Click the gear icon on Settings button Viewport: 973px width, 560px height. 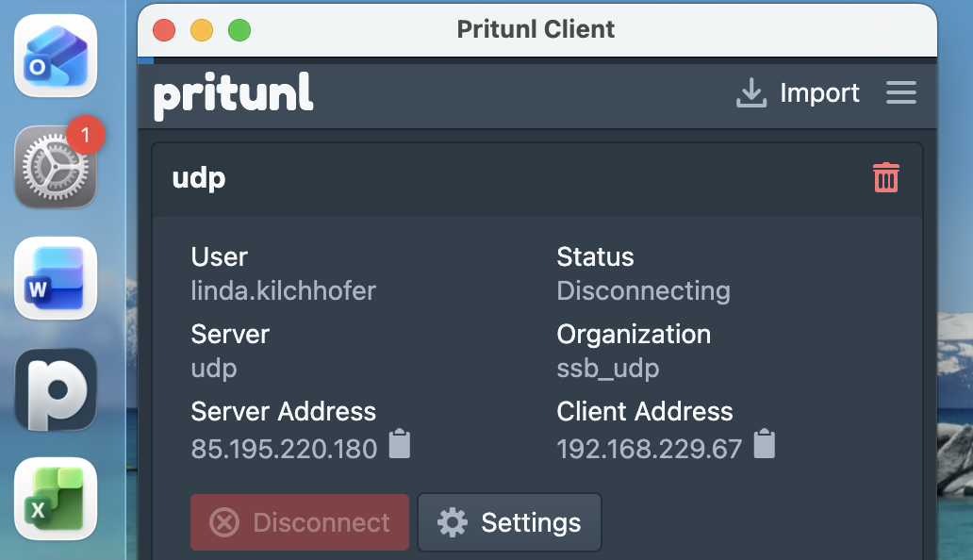[x=453, y=522]
